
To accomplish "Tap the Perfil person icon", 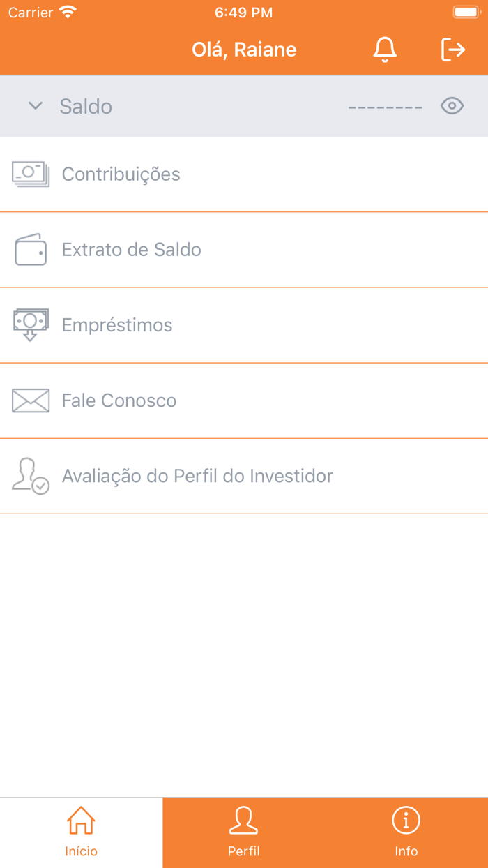I will tap(244, 821).
